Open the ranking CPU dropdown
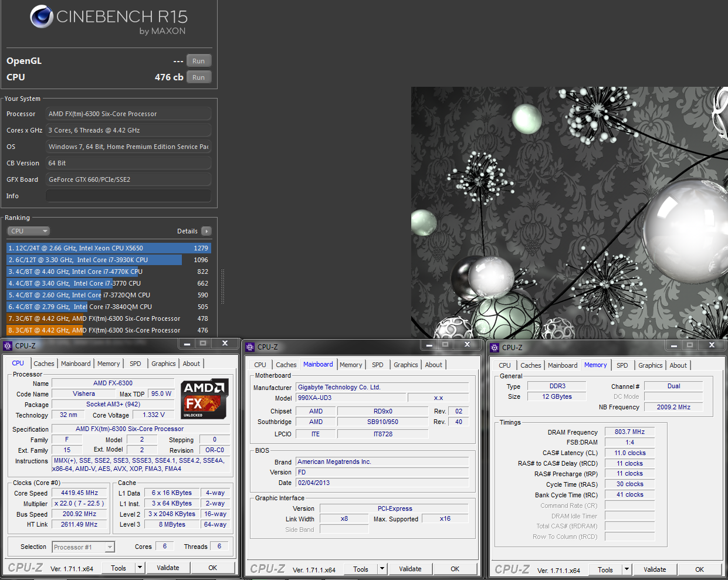This screenshot has width=728, height=580. [x=28, y=231]
